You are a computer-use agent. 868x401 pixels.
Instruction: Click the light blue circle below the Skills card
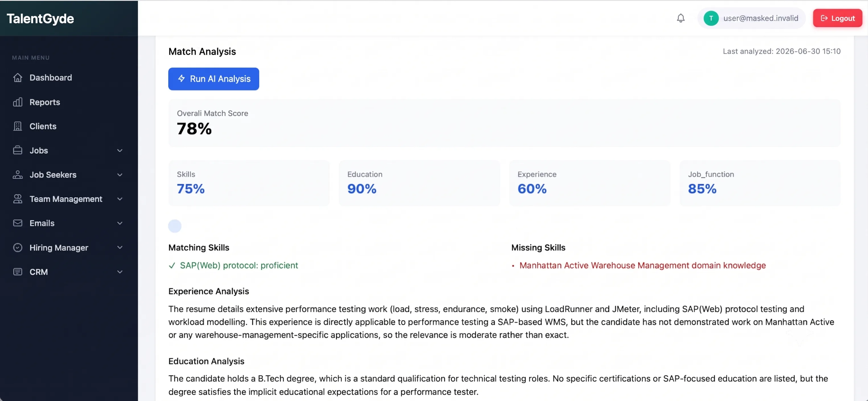click(175, 226)
